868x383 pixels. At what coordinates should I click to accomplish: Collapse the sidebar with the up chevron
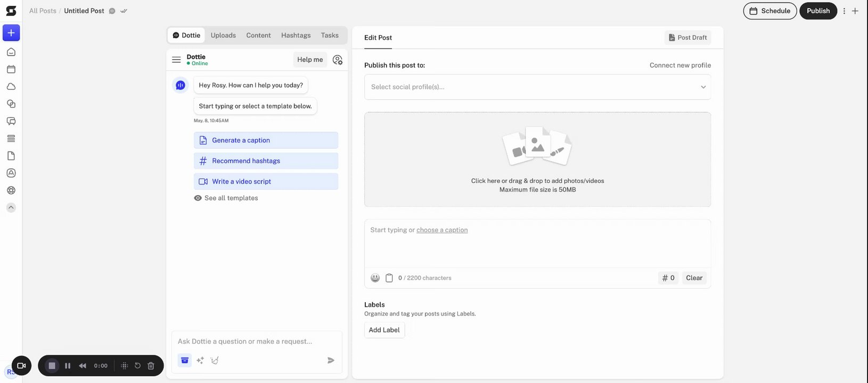coord(11,207)
